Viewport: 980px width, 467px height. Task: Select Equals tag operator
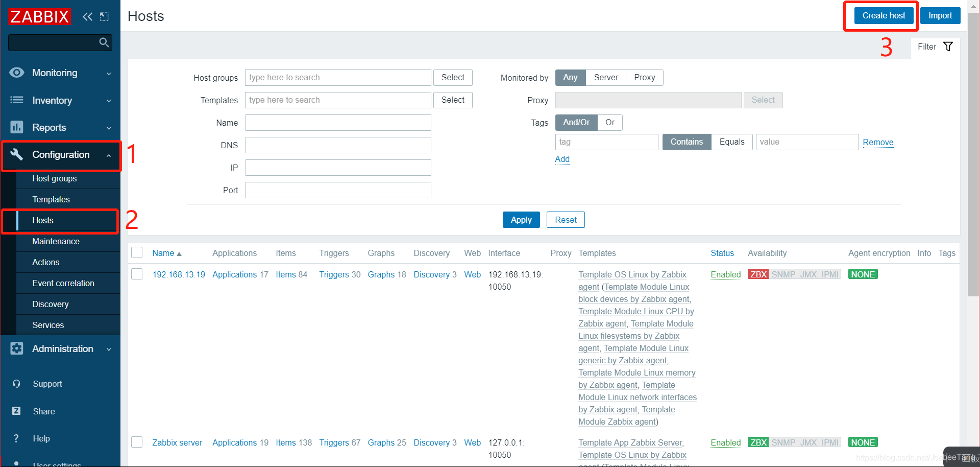732,142
